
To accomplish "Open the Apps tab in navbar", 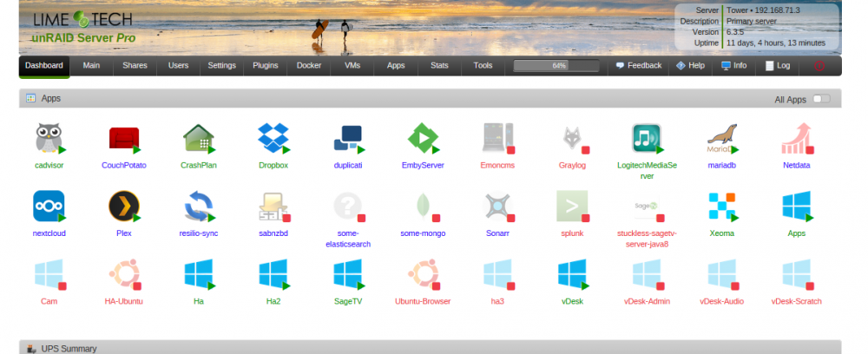I will [396, 65].
